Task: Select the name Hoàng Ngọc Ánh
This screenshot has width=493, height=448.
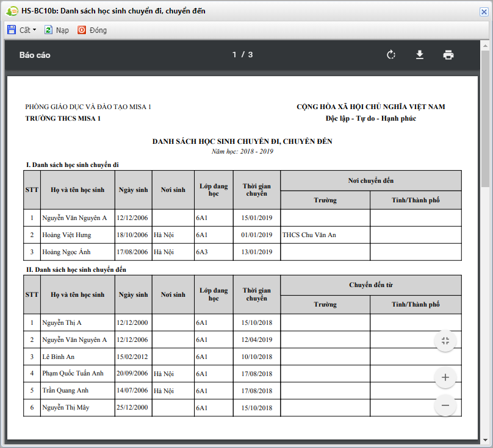Action: coord(67,252)
